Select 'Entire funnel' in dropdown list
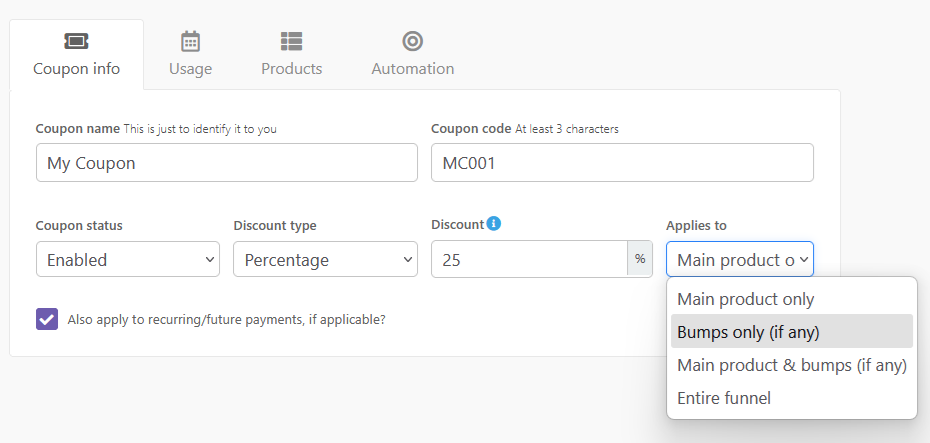The height and width of the screenshot is (443, 930). point(724,398)
